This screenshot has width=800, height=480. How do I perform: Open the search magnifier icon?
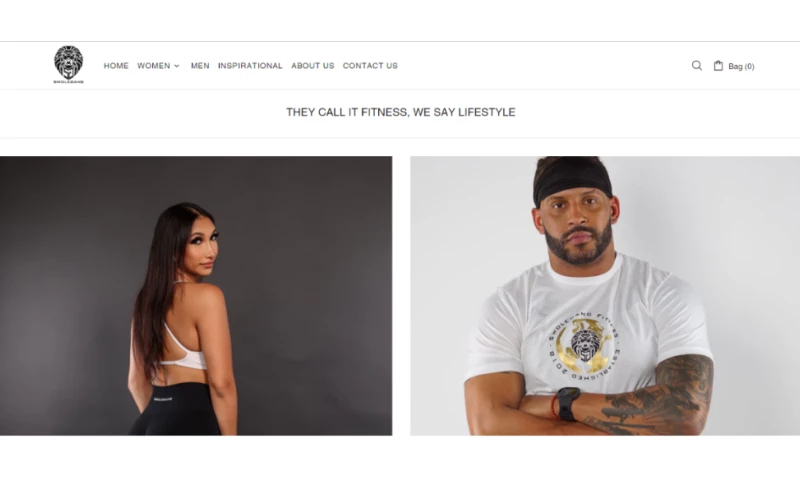pyautogui.click(x=696, y=65)
